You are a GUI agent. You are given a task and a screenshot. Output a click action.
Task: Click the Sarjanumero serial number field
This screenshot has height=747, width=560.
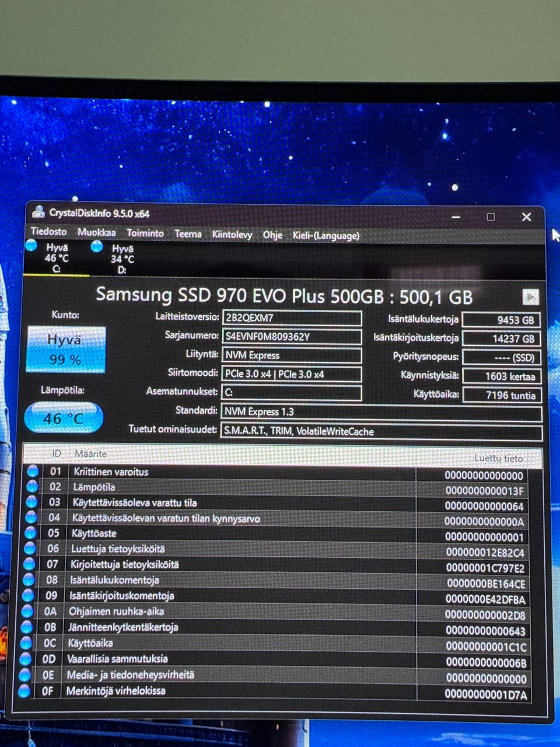click(292, 337)
